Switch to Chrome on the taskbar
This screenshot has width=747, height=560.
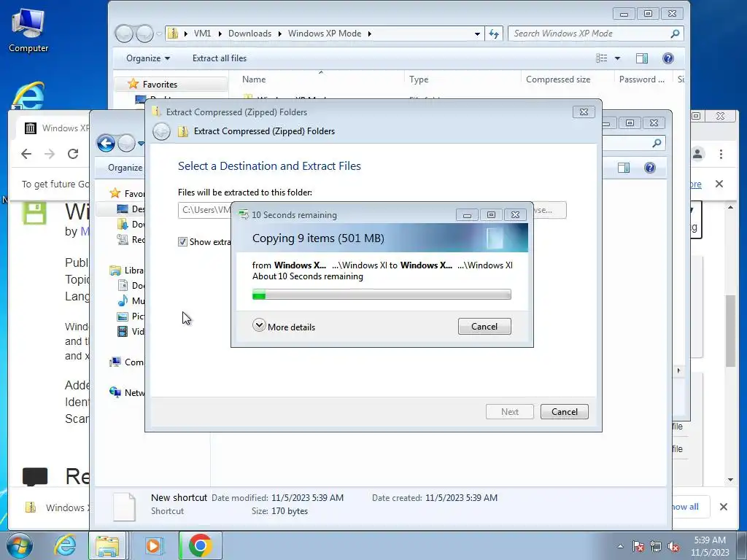(200, 545)
